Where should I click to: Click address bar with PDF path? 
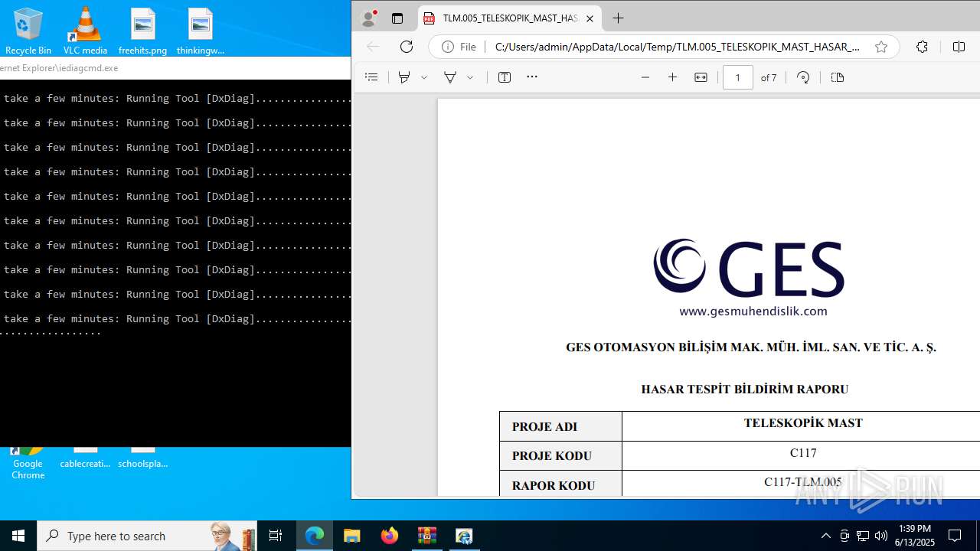[x=678, y=47]
